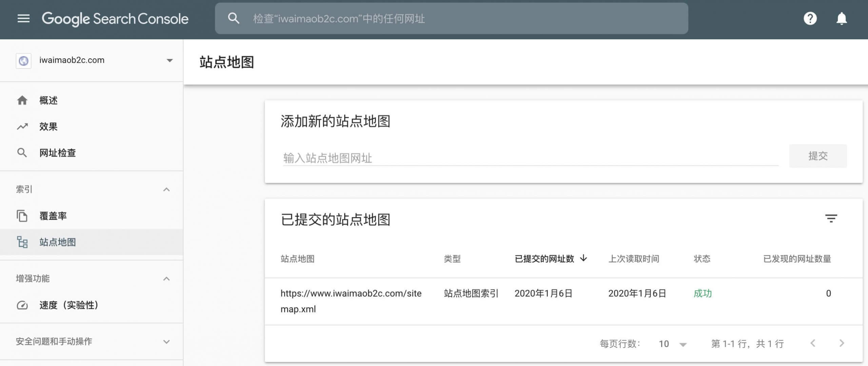Click the magnifier icon beside 网址检查
Screen dimensions: 868x366
pos(22,152)
